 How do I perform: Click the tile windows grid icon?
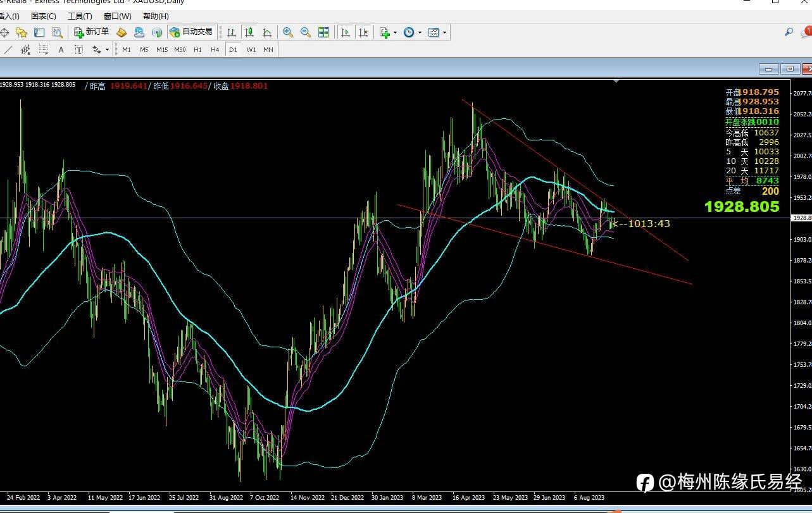[x=323, y=32]
